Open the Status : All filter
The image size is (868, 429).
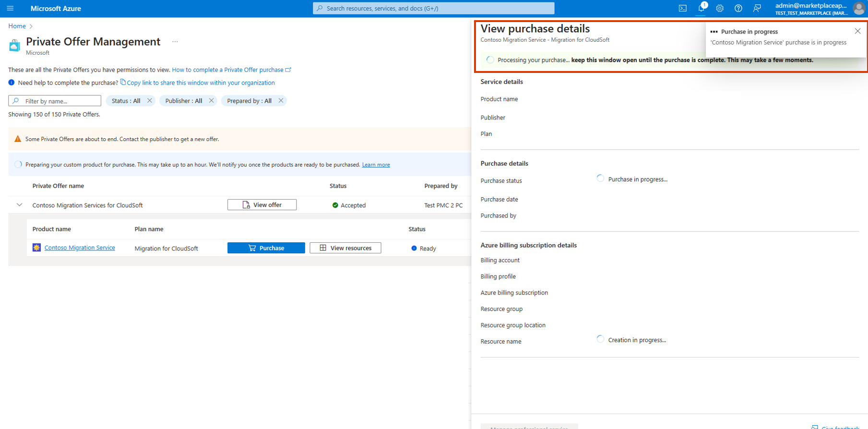click(x=126, y=101)
